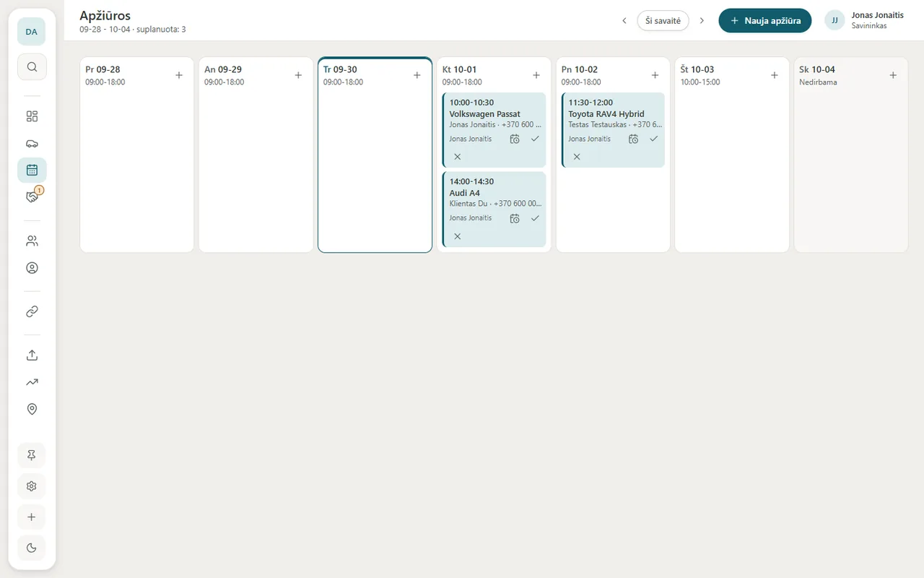924x578 pixels.
Task: Toggle dark mode moon icon
Action: click(31, 548)
